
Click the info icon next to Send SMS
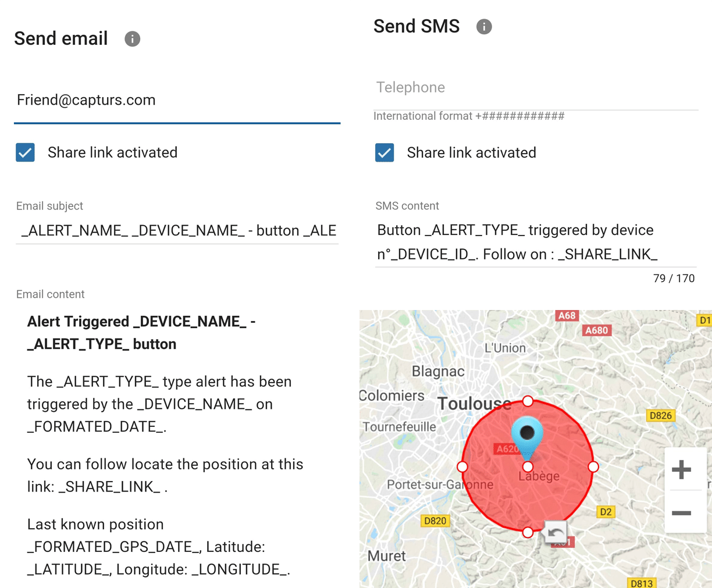[484, 27]
